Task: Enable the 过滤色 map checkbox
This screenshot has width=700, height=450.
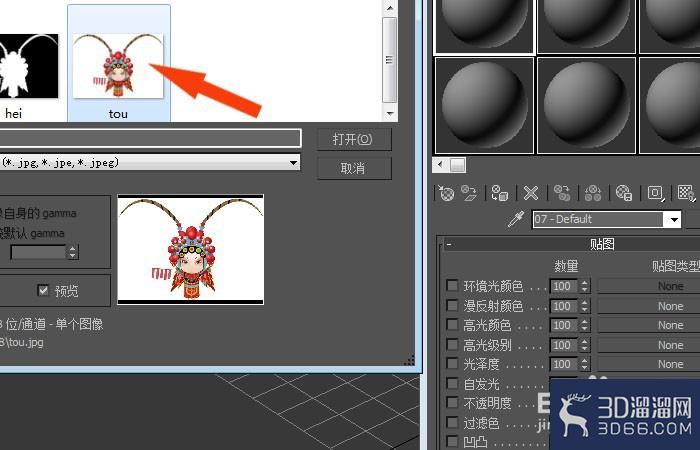Action: (x=452, y=422)
